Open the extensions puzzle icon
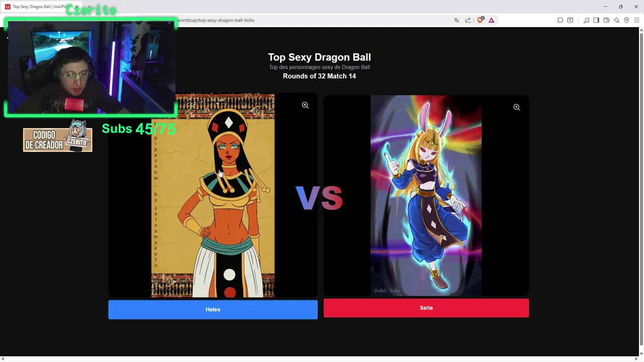Screen dimensions: 644x362 (560, 20)
